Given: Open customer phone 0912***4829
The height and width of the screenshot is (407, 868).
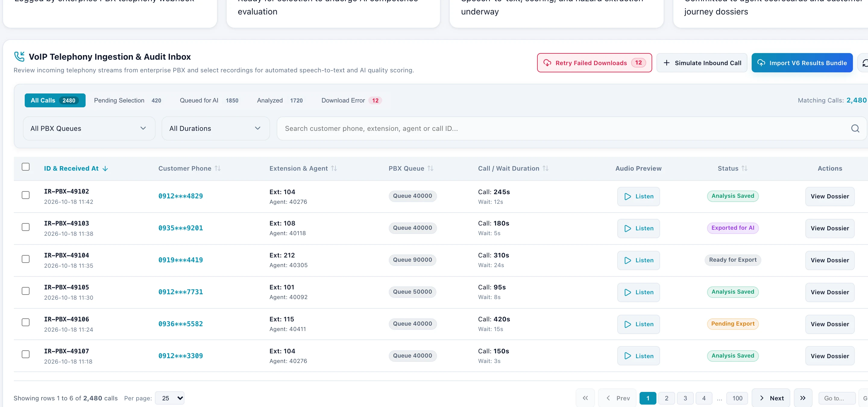Looking at the screenshot, I should click(x=181, y=196).
